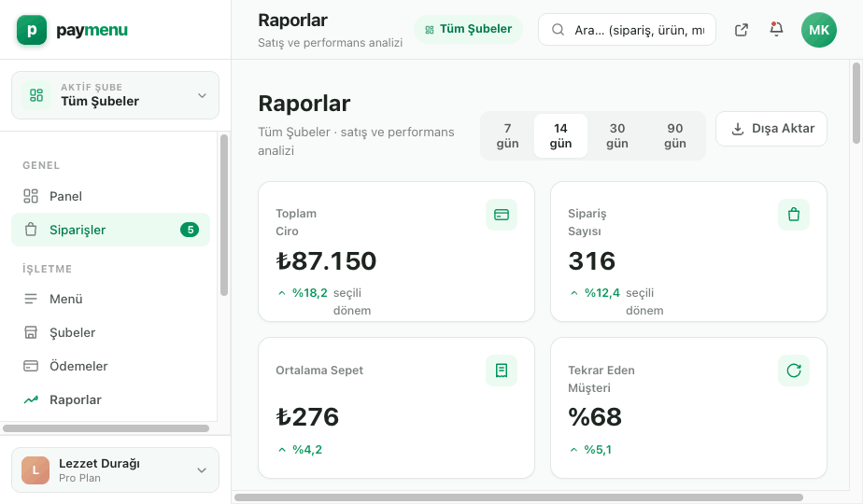Open Menü in the sidebar
Image resolution: width=863 pixels, height=504 pixels.
coord(110,299)
